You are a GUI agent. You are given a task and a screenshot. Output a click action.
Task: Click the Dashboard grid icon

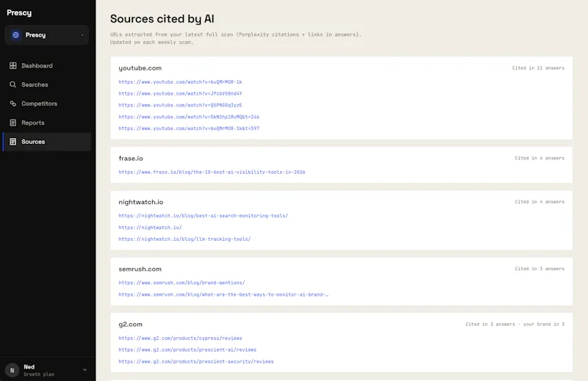(13, 65)
